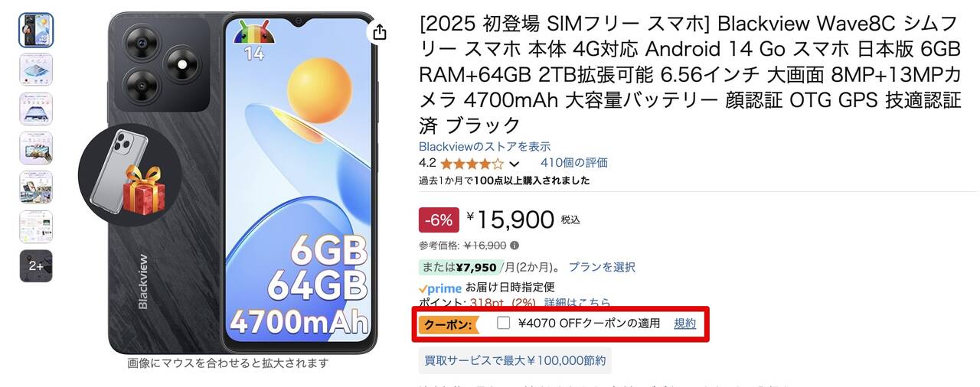Click the prime logo icon
980x387 pixels.
click(440, 288)
